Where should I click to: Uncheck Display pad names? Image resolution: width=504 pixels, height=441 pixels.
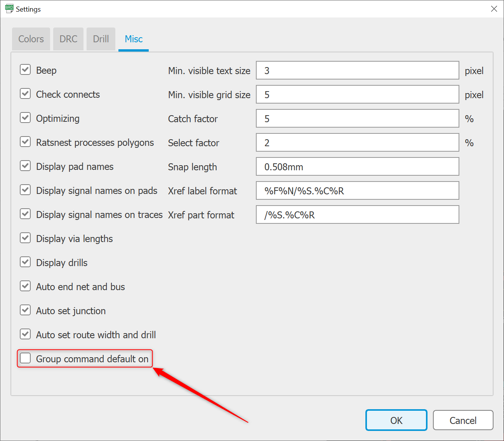(x=25, y=166)
